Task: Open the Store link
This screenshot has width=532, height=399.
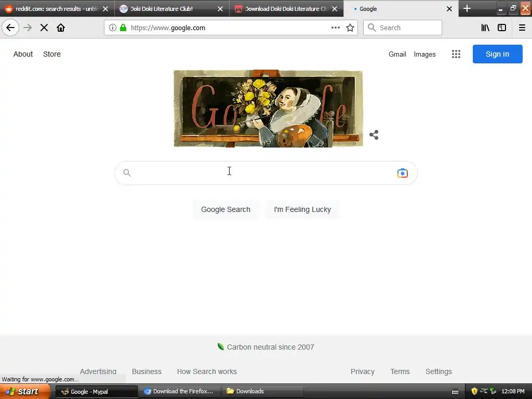Action: point(52,54)
